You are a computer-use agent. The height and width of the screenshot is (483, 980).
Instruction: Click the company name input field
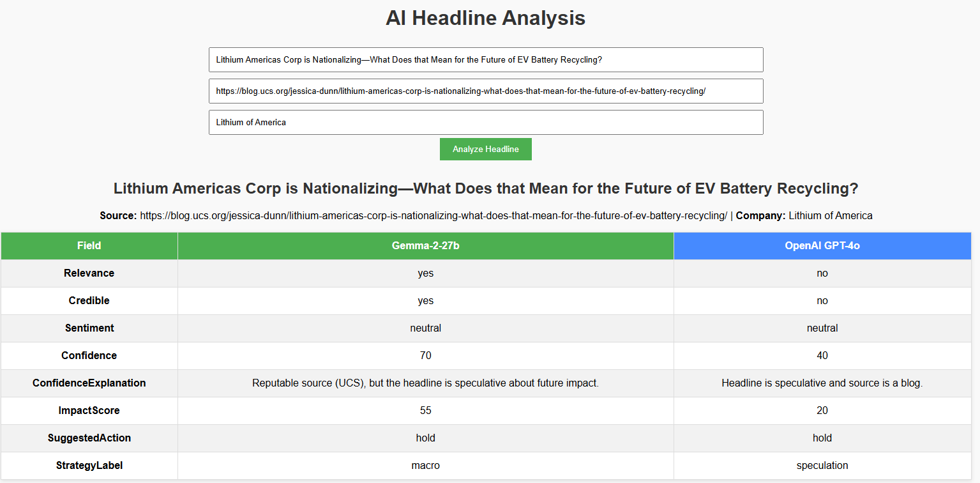click(486, 122)
